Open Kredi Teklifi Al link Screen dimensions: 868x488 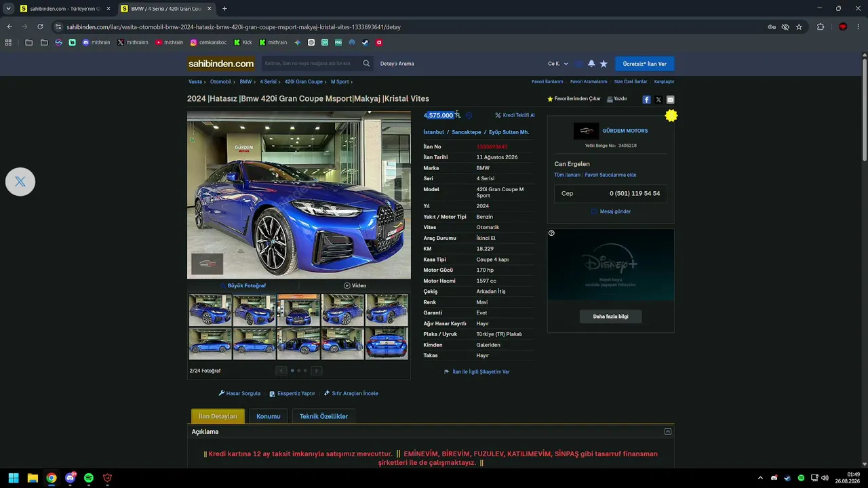pos(515,115)
